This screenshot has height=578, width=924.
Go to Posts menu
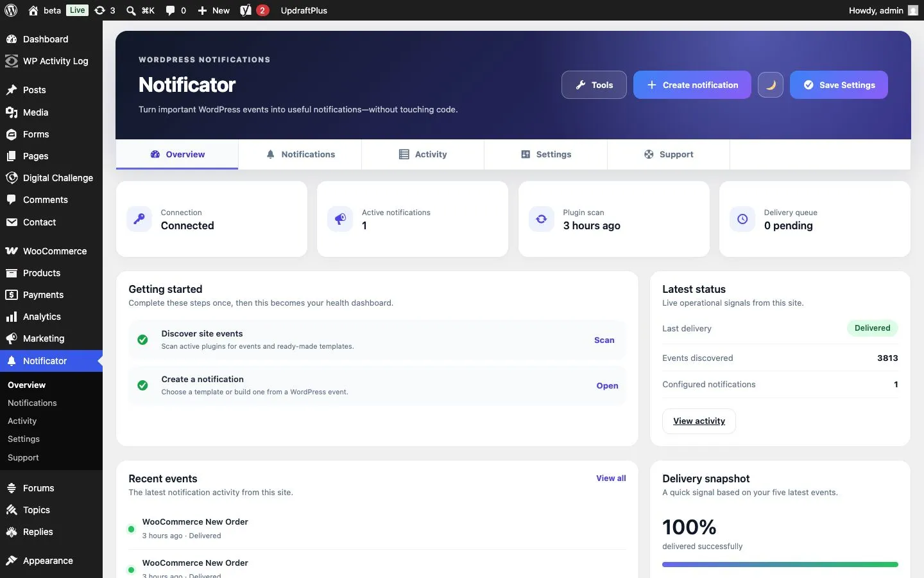point(51,90)
